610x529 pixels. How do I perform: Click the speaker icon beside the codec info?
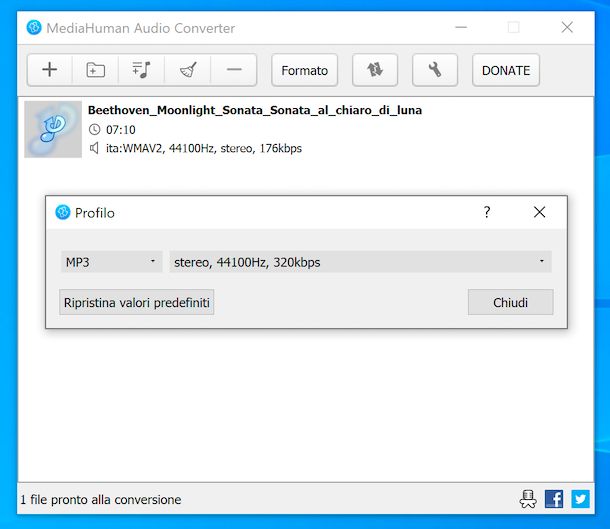[x=94, y=148]
